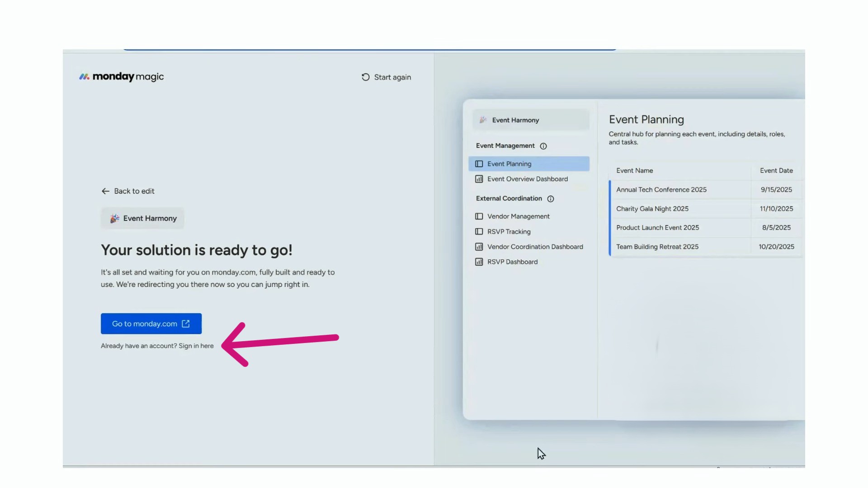Viewport: 868px width, 488px height.
Task: Select RSVP Tracking in the sidebar
Action: (x=509, y=232)
